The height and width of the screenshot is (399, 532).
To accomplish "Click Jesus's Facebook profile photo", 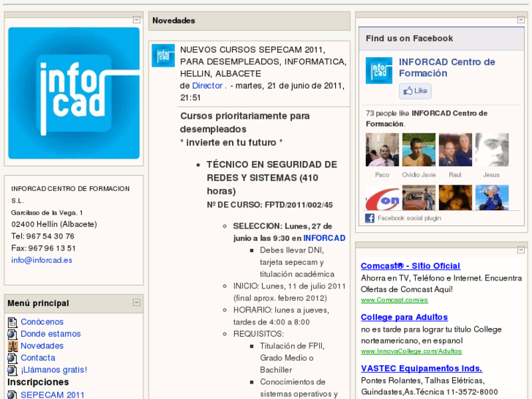I will coord(492,150).
